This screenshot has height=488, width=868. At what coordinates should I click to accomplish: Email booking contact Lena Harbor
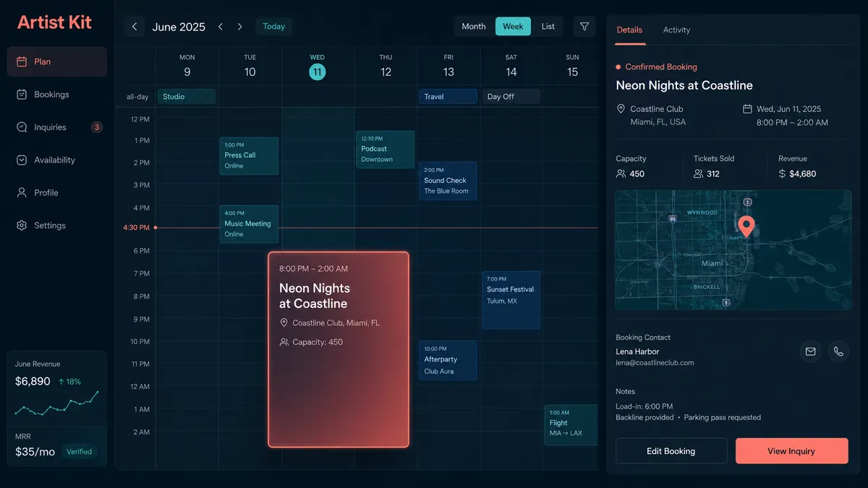pos(811,351)
